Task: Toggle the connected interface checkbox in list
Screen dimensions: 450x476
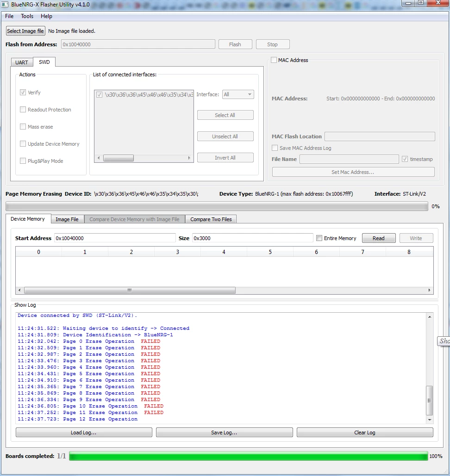Action: (99, 95)
